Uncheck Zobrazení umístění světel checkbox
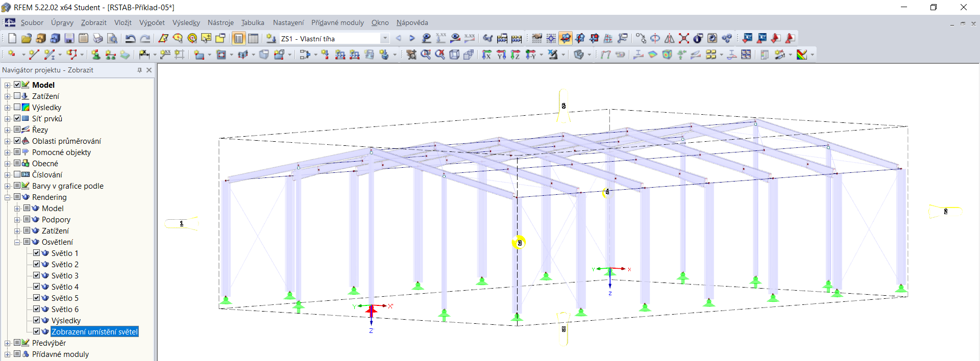This screenshot has width=980, height=361. pyautogui.click(x=37, y=331)
